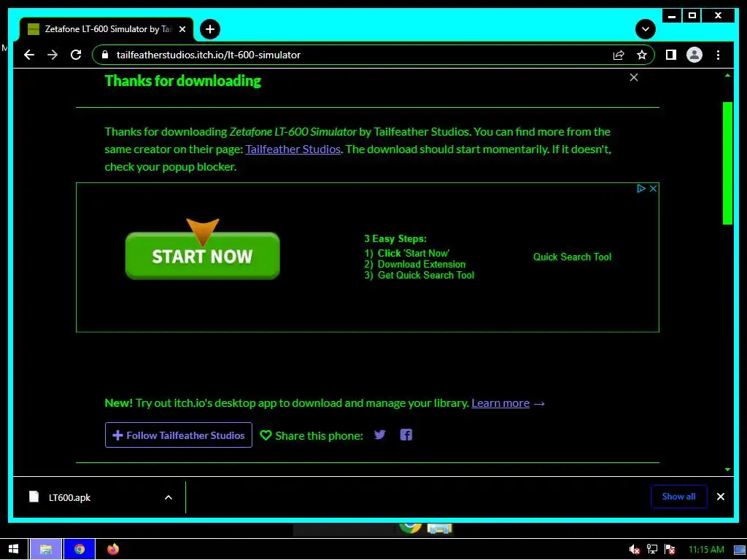The image size is (747, 560).
Task: Close the downloads bar
Action: point(720,497)
